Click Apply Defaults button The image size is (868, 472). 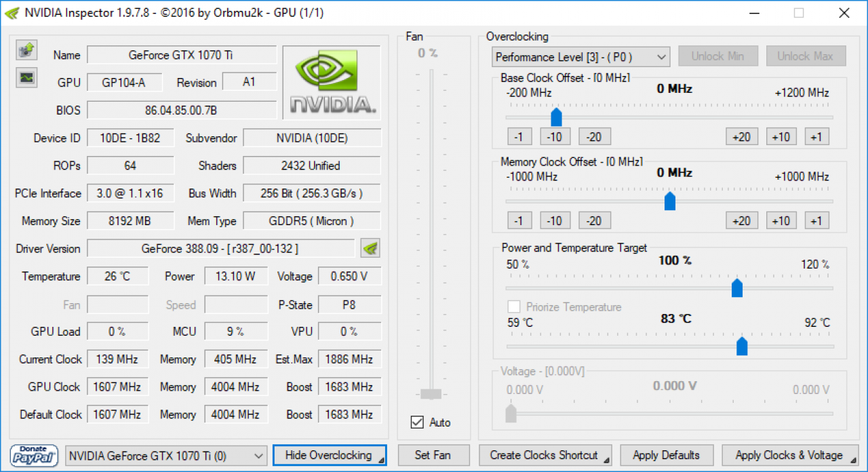pos(665,455)
